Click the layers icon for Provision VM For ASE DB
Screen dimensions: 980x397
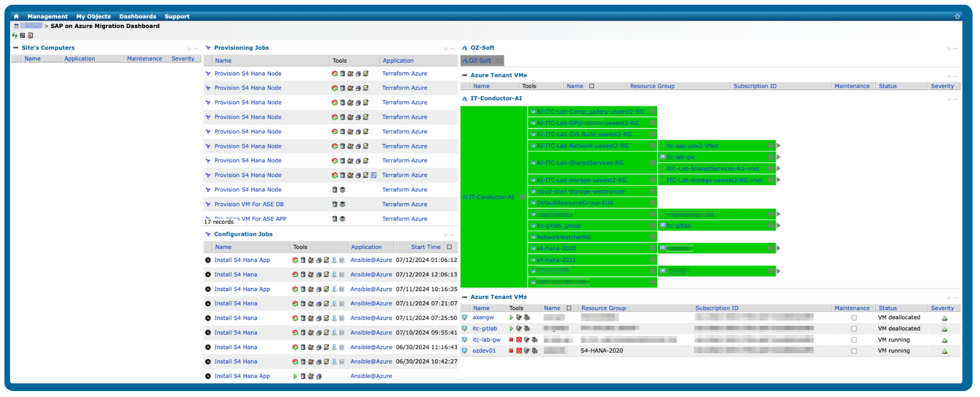point(342,204)
